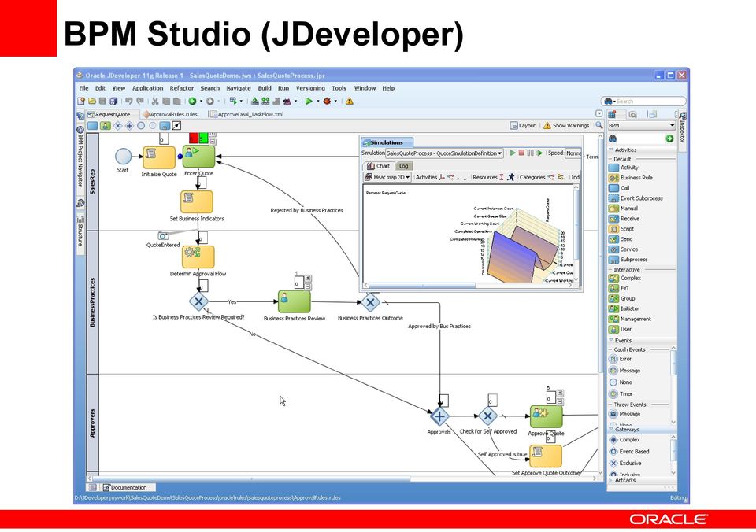Click the magnifier icon beside Show Warnings

tap(598, 125)
